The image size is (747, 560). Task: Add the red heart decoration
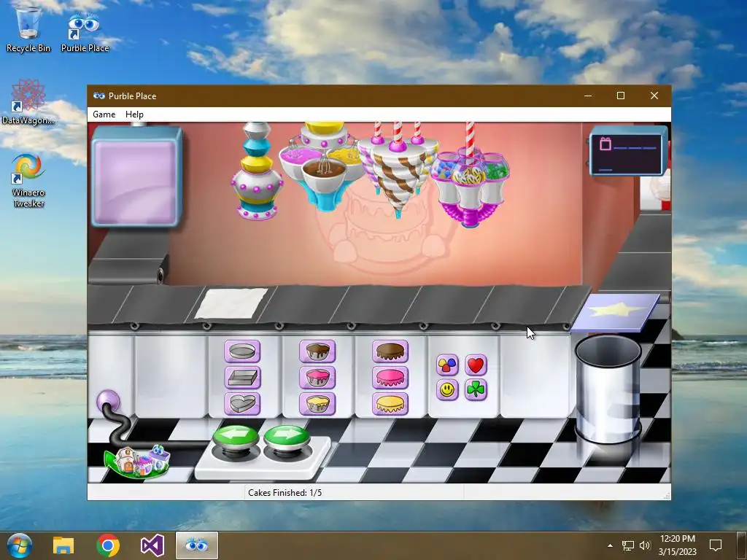click(x=476, y=365)
